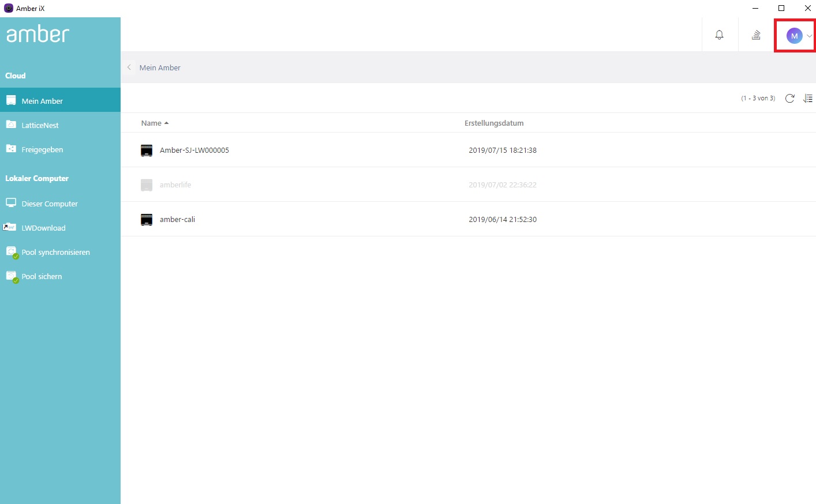
Task: Open the notifications bell icon
Action: pyautogui.click(x=719, y=35)
